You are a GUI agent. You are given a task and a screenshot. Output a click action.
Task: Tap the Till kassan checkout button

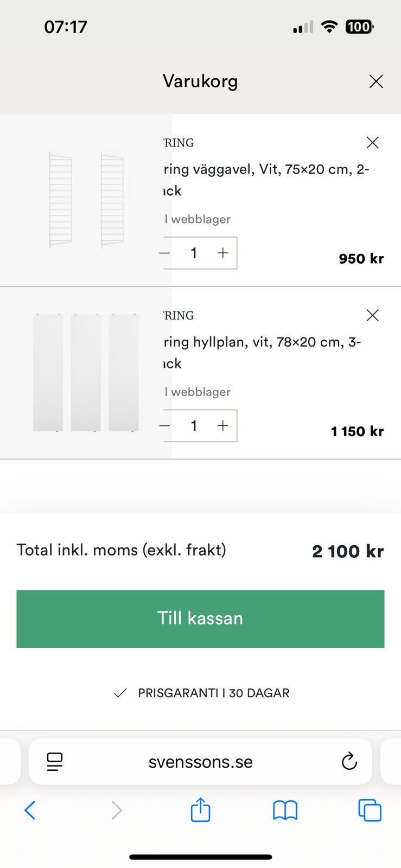[200, 618]
